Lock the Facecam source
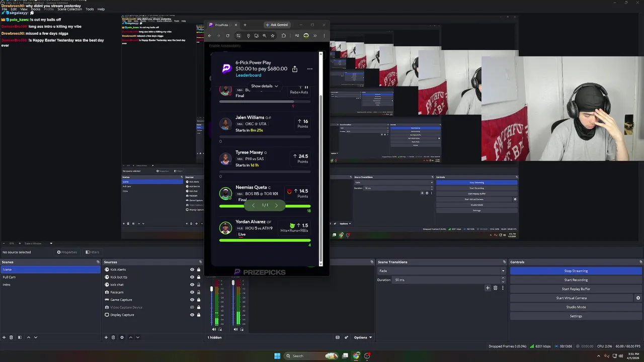 tap(199, 292)
